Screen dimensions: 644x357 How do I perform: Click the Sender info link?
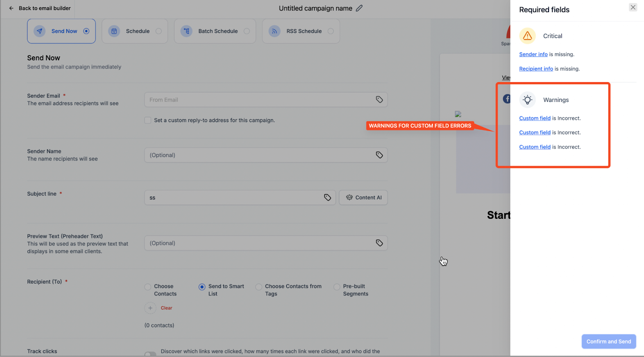click(x=533, y=54)
